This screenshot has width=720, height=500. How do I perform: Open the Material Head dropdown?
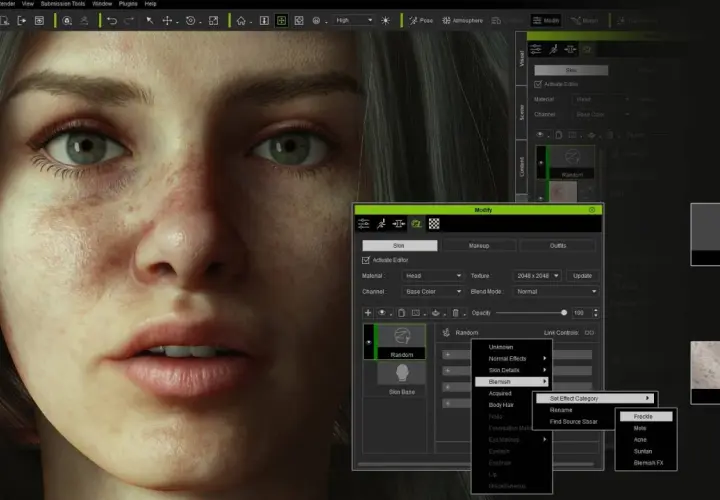click(433, 275)
